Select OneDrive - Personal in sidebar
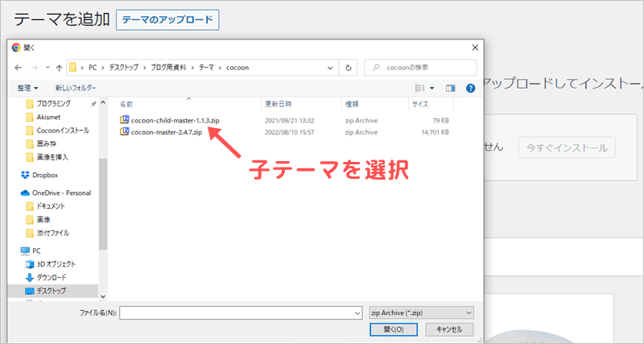Screen dimensions: 644x344 (60, 193)
